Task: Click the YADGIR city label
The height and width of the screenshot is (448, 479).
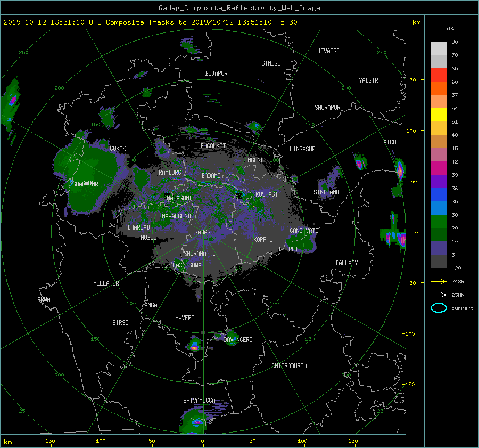Action: [368, 80]
